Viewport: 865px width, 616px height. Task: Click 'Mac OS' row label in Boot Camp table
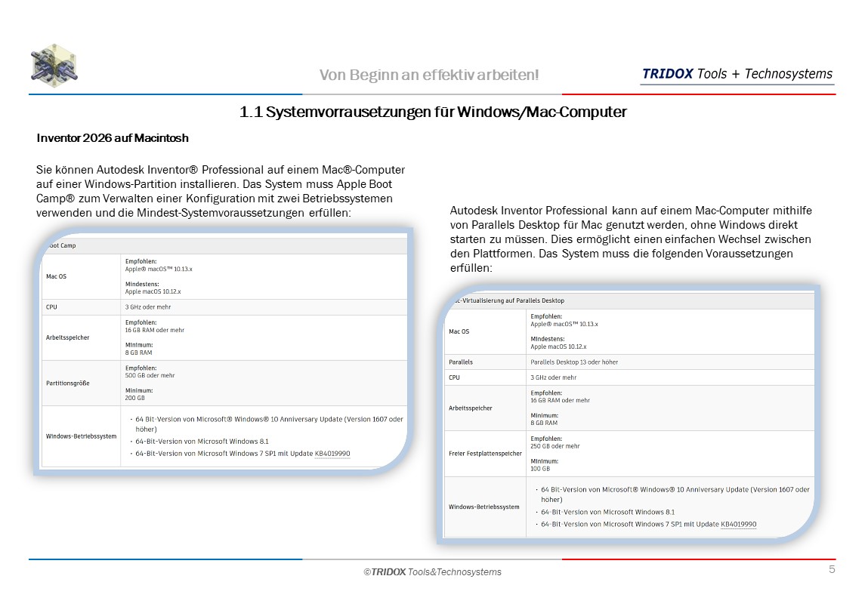tap(57, 276)
